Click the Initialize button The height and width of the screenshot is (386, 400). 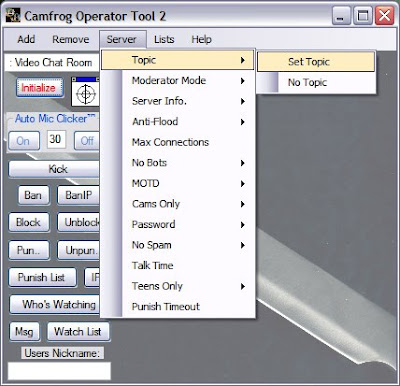pyautogui.click(x=39, y=88)
